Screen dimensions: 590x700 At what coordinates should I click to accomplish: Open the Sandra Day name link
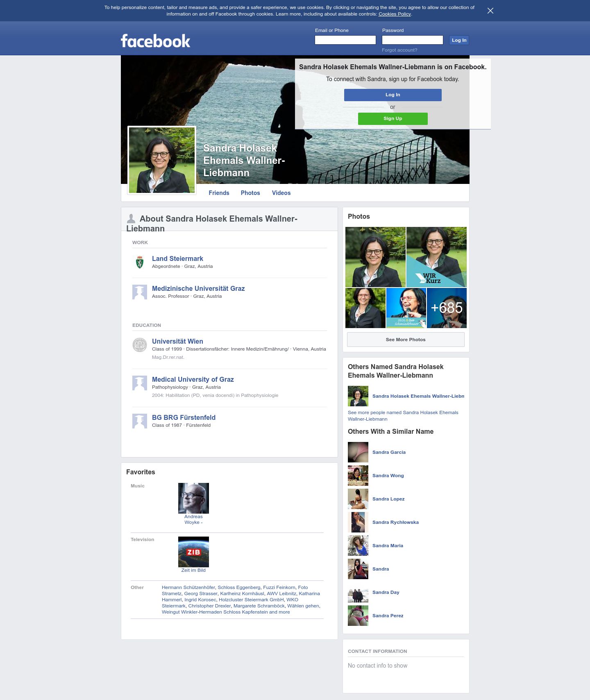pyautogui.click(x=386, y=592)
